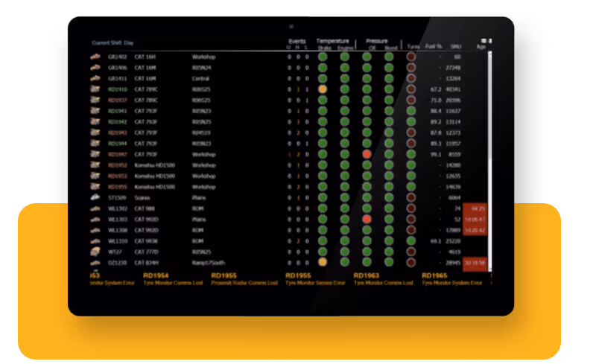
Task: Click the red age cell in WL1303 row
Action: tap(475, 220)
